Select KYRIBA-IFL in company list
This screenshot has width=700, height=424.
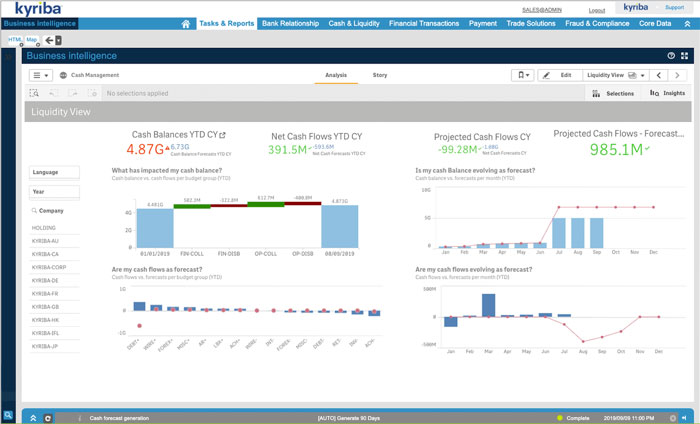[x=54, y=333]
